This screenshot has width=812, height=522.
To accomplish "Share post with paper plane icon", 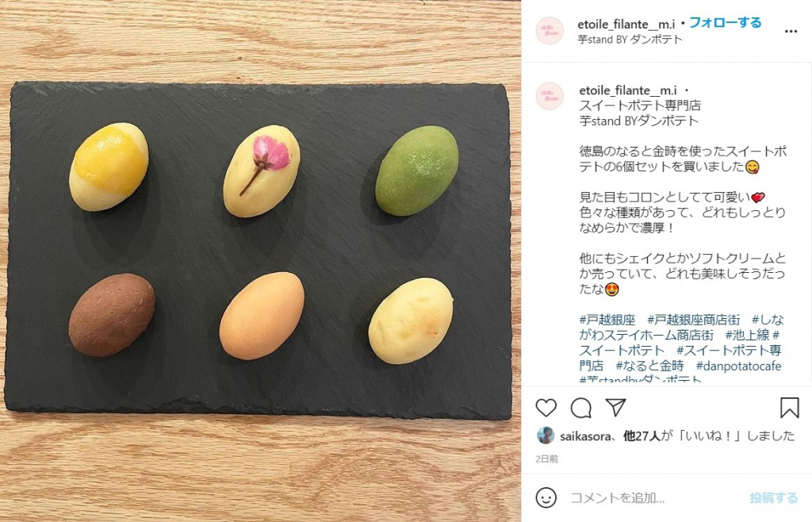I will click(x=615, y=408).
